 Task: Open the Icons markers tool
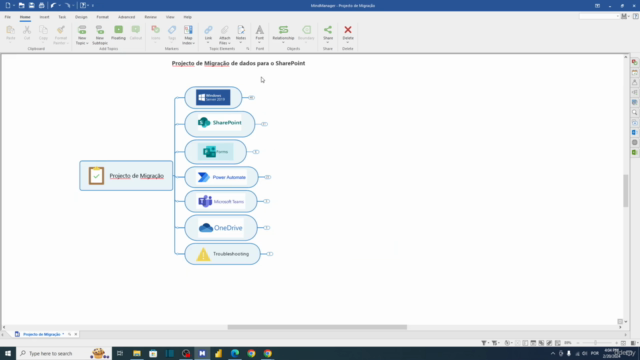[x=156, y=33]
